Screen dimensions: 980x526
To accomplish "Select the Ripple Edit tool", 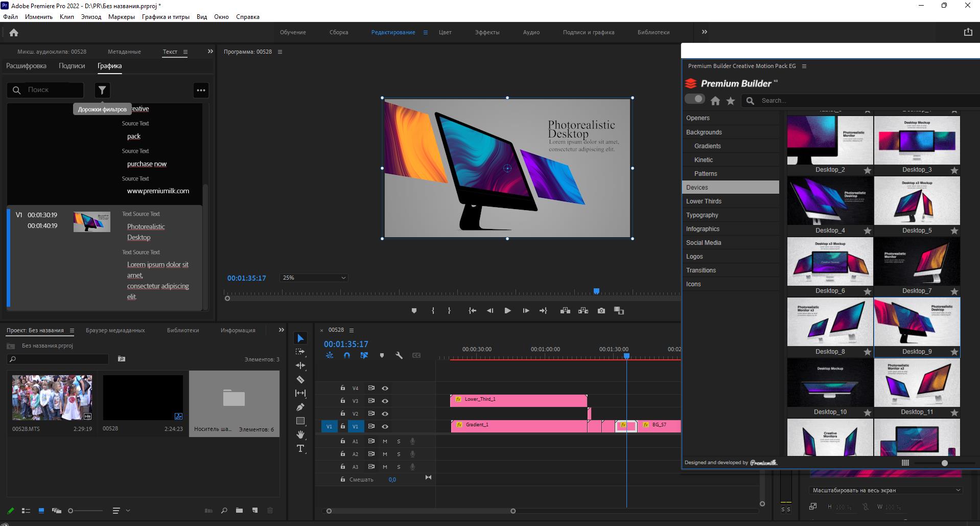I will pos(300,365).
